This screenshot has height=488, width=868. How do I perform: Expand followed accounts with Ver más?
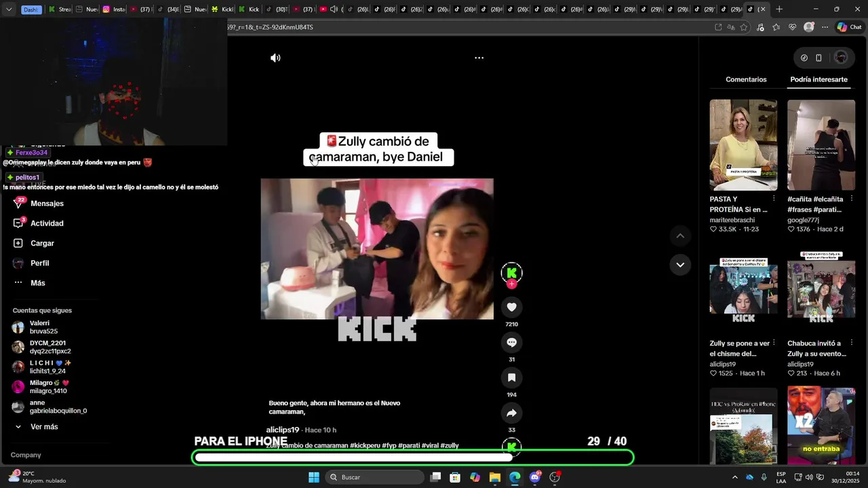pyautogui.click(x=44, y=427)
